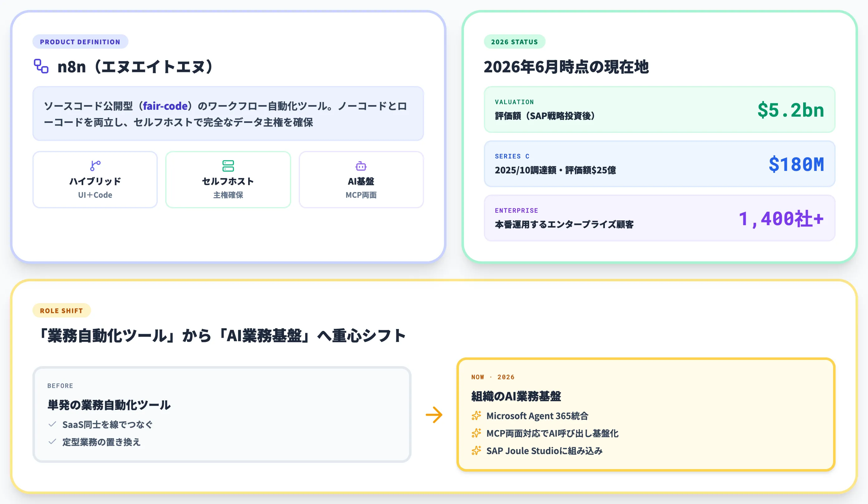Click 定型業務の置き換え item text

pyautogui.click(x=101, y=442)
